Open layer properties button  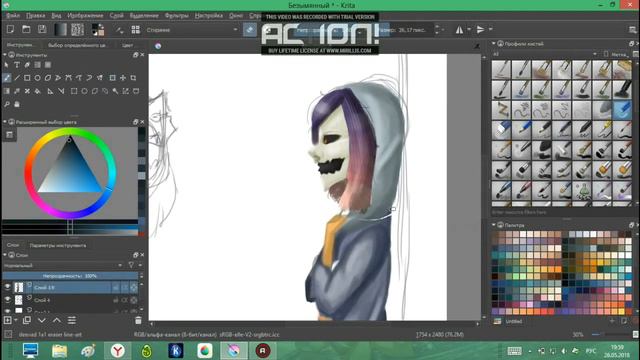click(72, 320)
